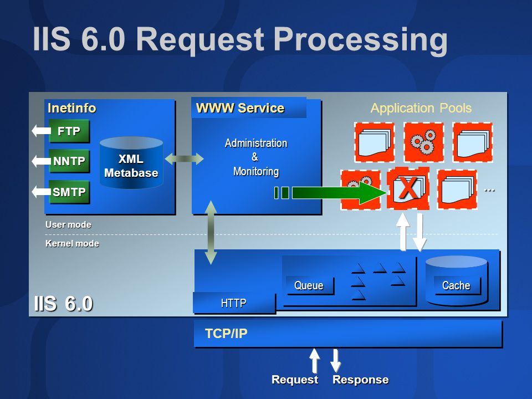Image resolution: width=532 pixels, height=399 pixels.
Task: Click the downward arrow above Response
Action: click(x=336, y=360)
